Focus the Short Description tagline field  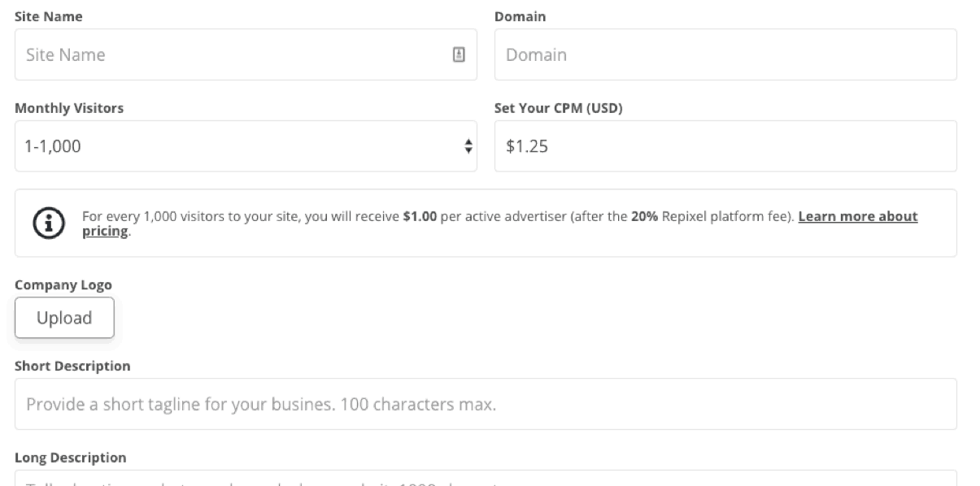(486, 404)
